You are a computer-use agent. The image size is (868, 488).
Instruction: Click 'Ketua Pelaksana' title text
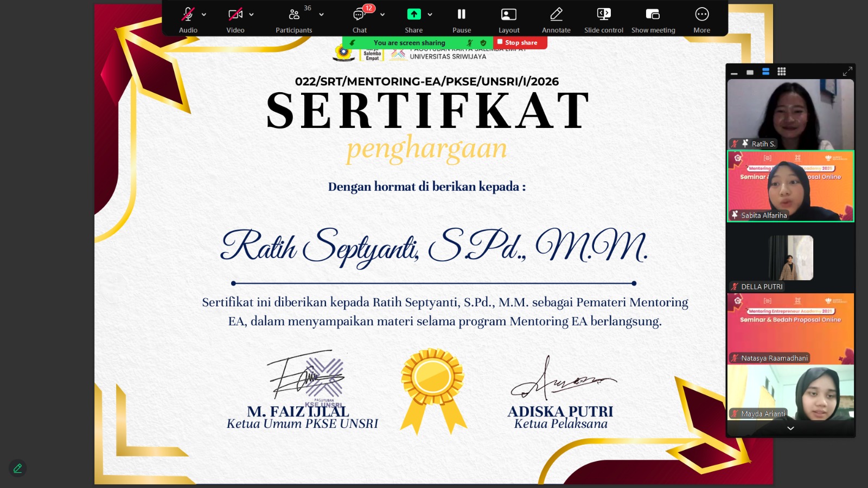560,424
